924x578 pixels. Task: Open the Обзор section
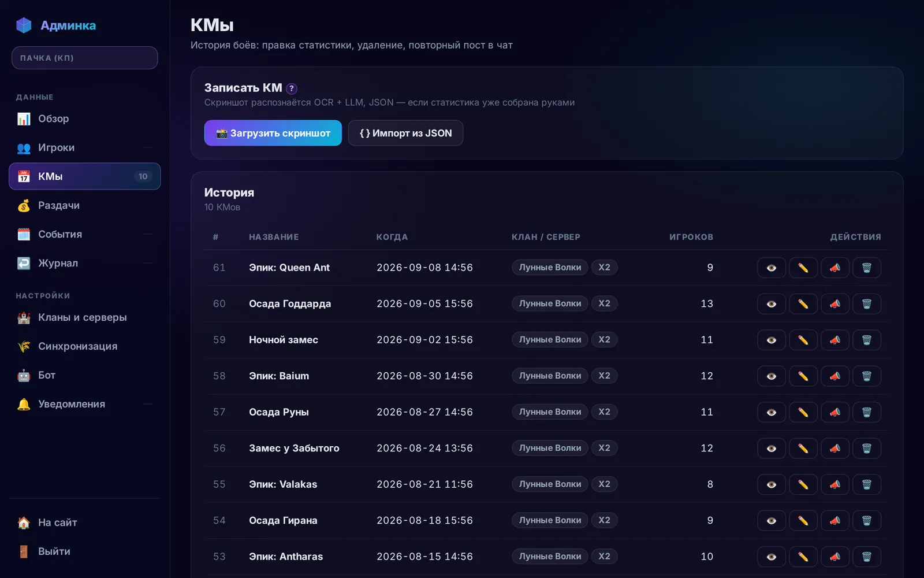pyautogui.click(x=85, y=118)
